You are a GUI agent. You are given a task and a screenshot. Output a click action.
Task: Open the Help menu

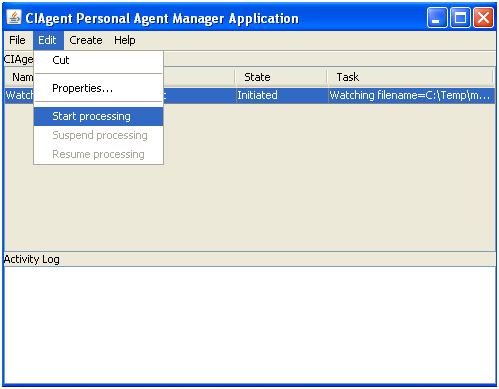pyautogui.click(x=125, y=40)
